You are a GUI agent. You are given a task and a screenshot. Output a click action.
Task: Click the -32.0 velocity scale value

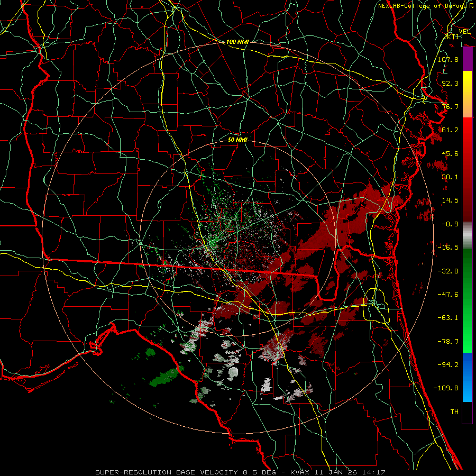coord(448,271)
